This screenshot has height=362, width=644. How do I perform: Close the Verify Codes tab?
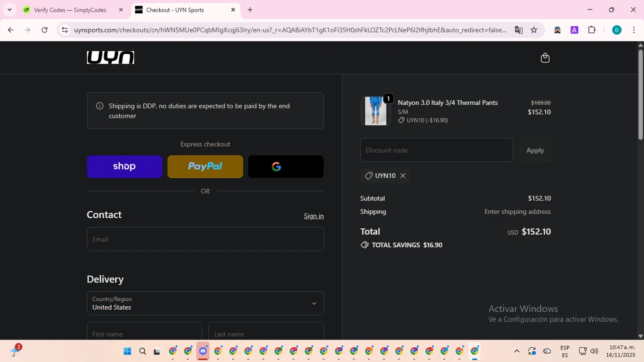[x=121, y=10]
